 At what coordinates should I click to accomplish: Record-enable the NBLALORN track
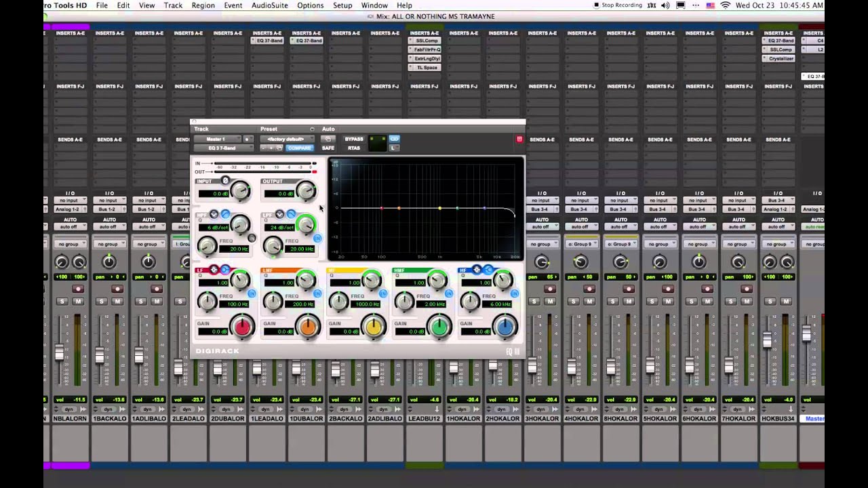tap(78, 289)
